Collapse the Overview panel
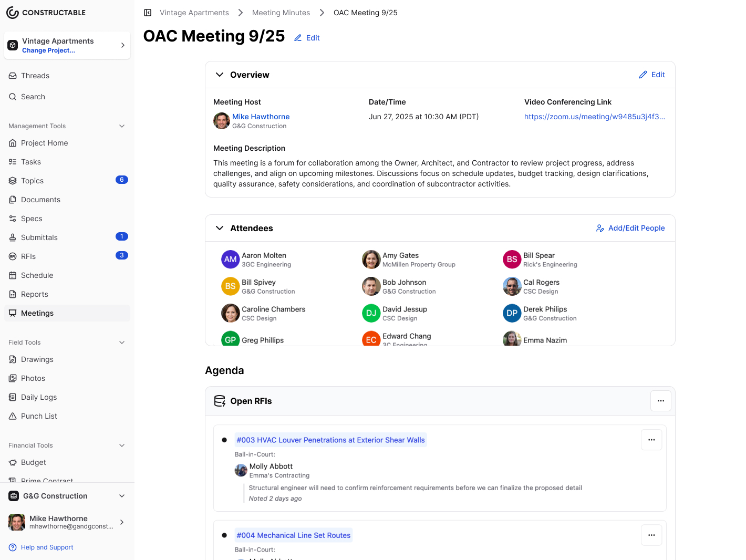The width and height of the screenshot is (746, 560). click(x=220, y=75)
